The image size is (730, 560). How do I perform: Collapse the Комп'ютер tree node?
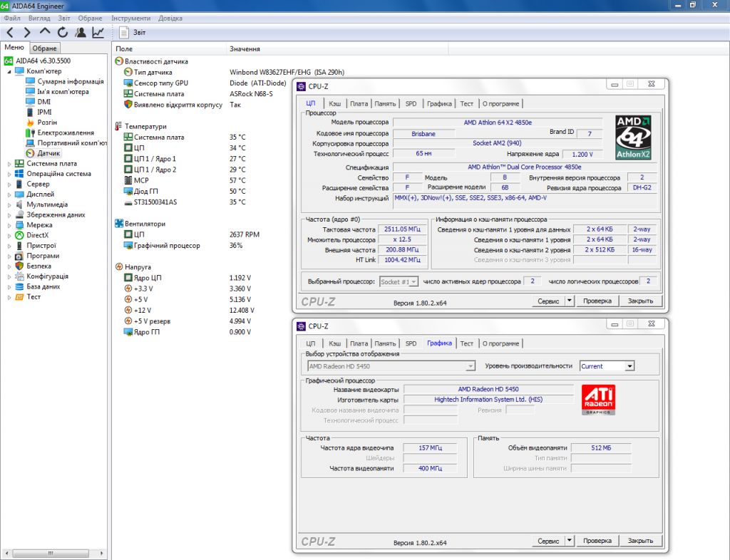click(x=9, y=72)
